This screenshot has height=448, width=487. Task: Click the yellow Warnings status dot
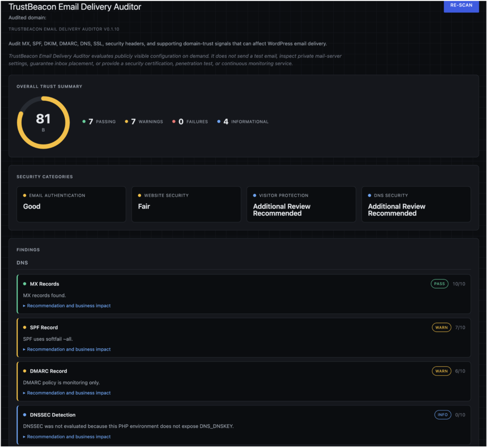127,122
